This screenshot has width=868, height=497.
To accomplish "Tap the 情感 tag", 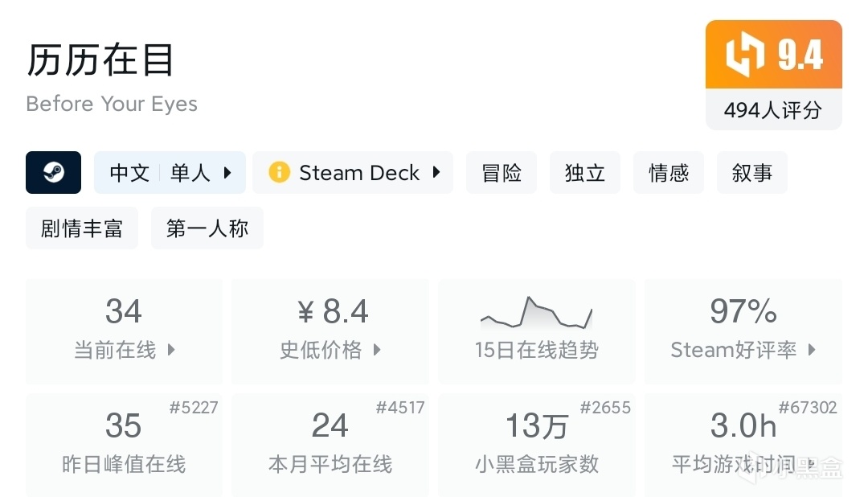I will point(669,172).
